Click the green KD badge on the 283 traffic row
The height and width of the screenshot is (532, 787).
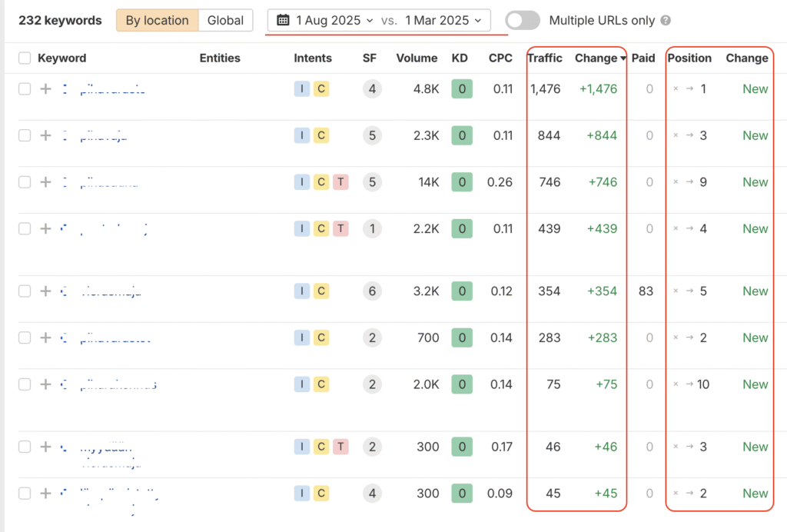tap(461, 338)
